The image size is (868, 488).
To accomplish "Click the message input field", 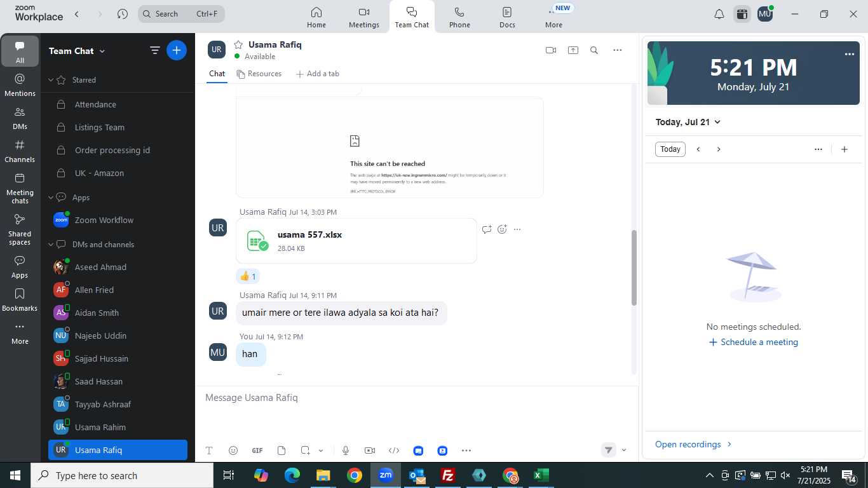I will pos(416,398).
